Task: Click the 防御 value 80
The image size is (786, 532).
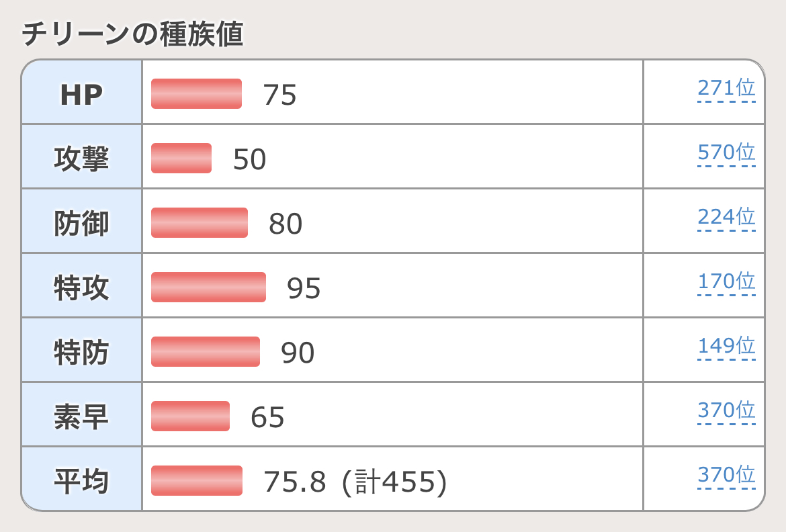Action: [286, 224]
